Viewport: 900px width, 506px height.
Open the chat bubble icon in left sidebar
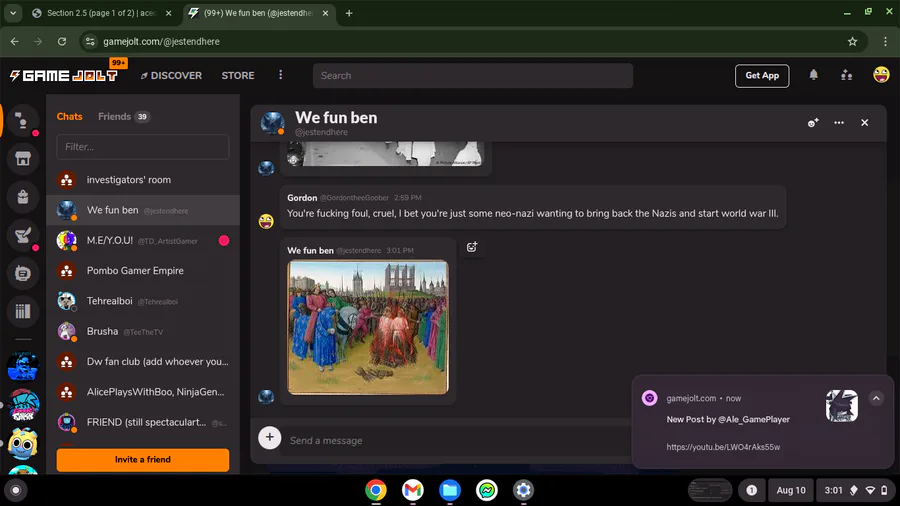23,274
